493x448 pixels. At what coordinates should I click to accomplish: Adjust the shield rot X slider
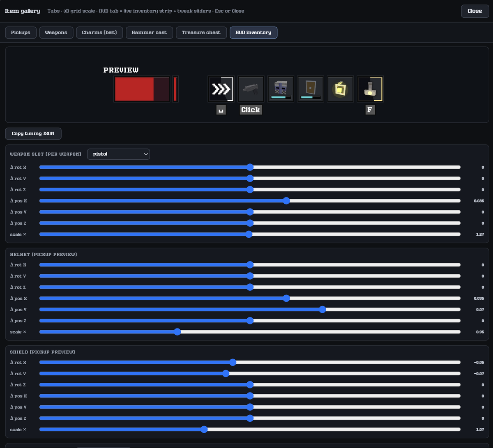coord(250,362)
